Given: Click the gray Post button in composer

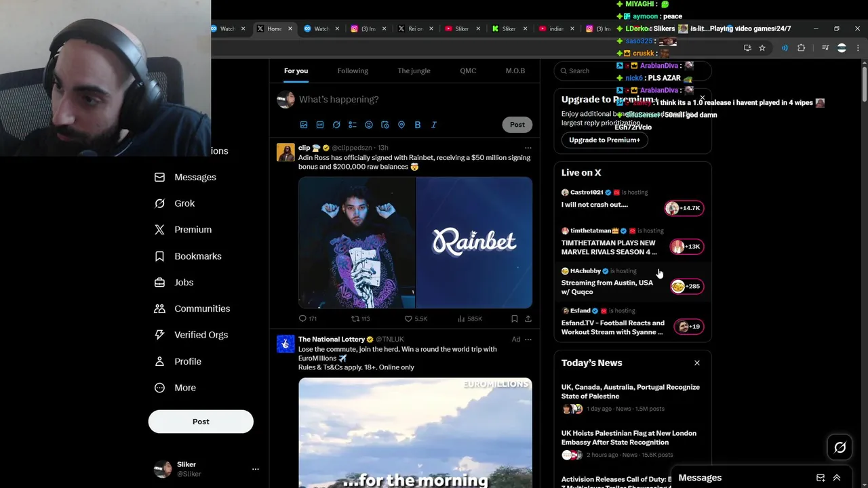Looking at the screenshot, I should (x=517, y=125).
